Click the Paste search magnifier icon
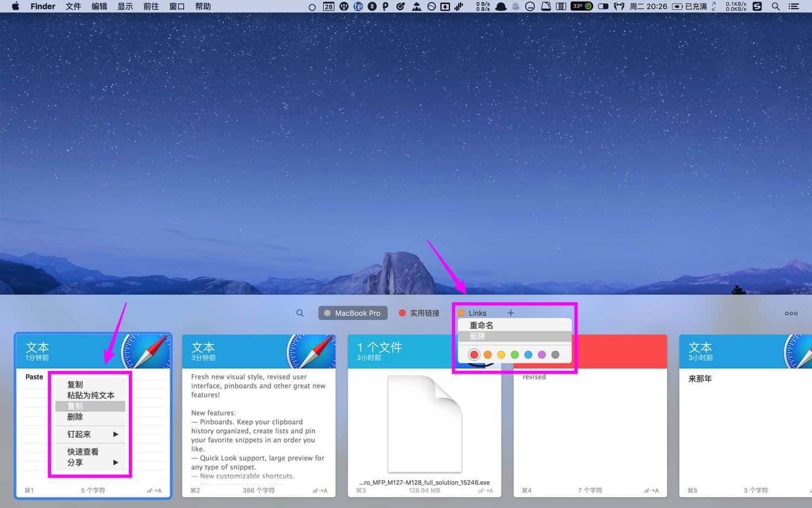 300,313
